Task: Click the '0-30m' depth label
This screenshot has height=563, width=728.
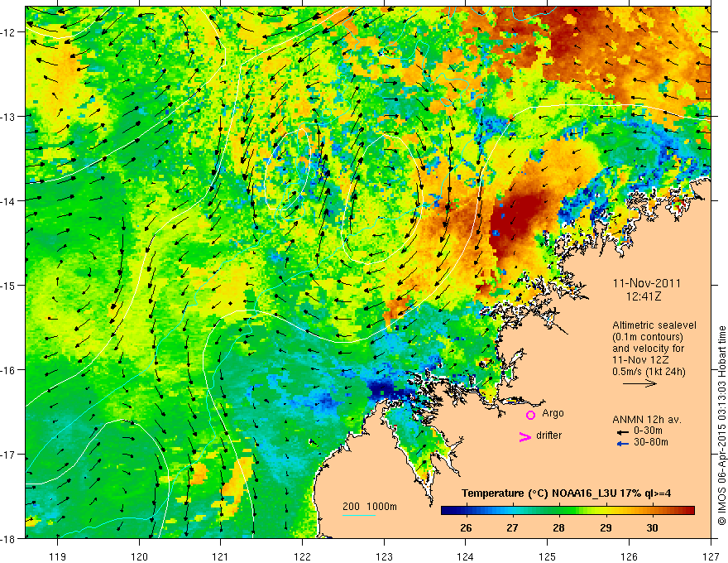Action: pos(648,431)
